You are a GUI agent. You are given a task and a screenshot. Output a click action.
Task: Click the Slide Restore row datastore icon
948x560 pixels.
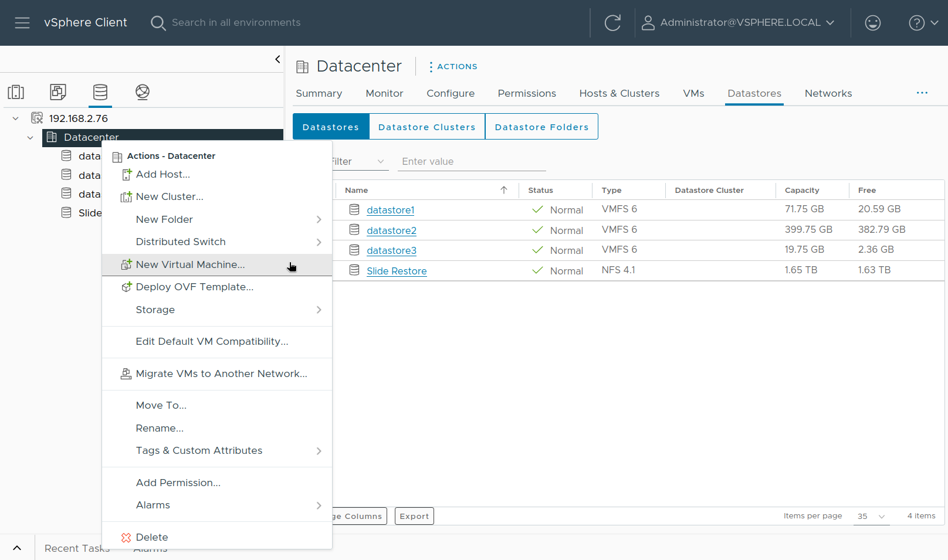click(x=354, y=270)
